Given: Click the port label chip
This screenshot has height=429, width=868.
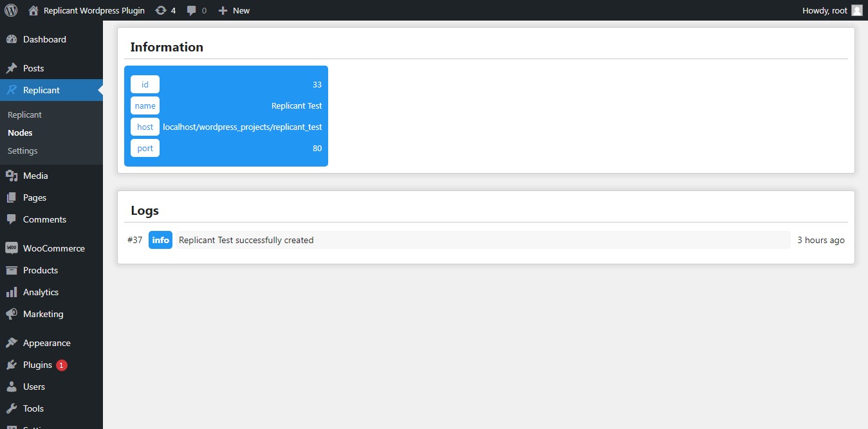Looking at the screenshot, I should coord(145,148).
